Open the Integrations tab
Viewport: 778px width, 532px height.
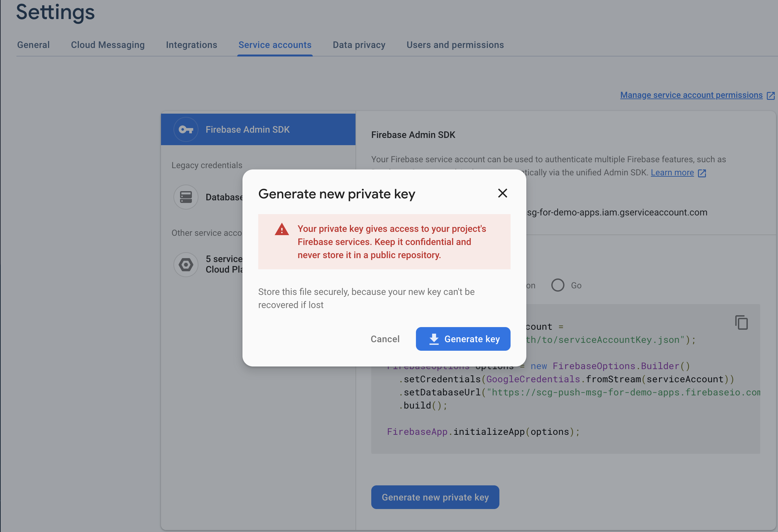point(192,45)
